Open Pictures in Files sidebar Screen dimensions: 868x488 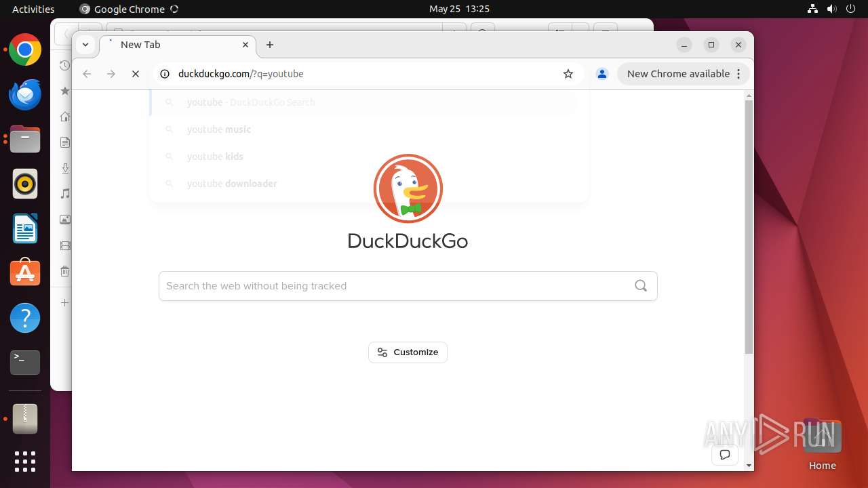tap(65, 220)
